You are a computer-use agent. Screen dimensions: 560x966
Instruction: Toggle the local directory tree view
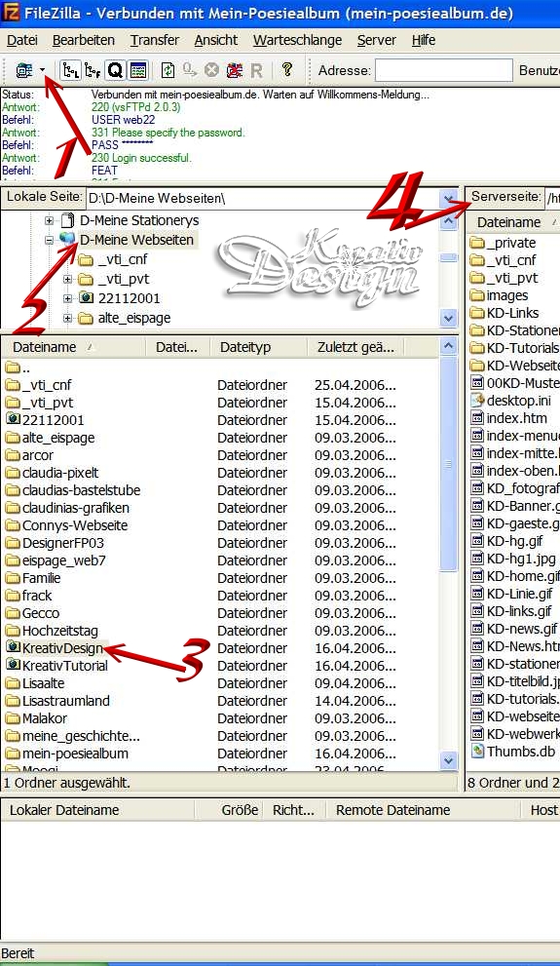(71, 70)
